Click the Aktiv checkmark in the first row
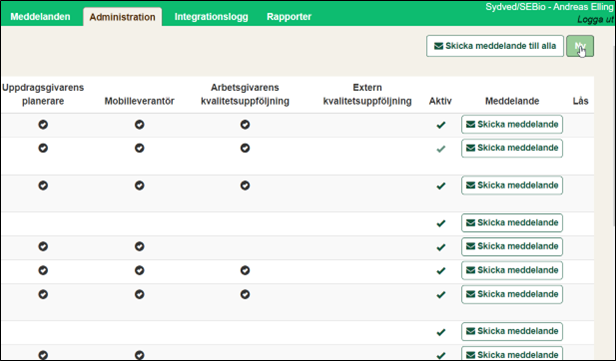 coord(441,125)
